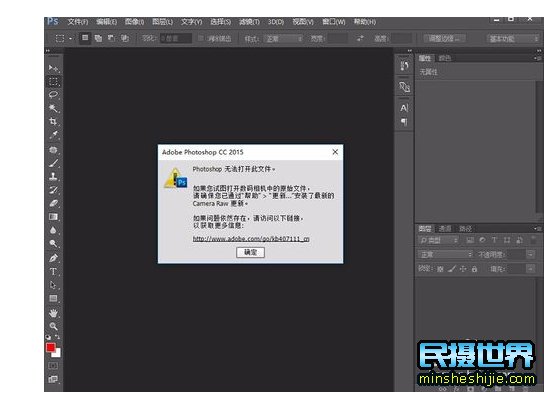Image resolution: width=544 pixels, height=393 pixels.
Task: Select the Brush tool
Action: 53,163
